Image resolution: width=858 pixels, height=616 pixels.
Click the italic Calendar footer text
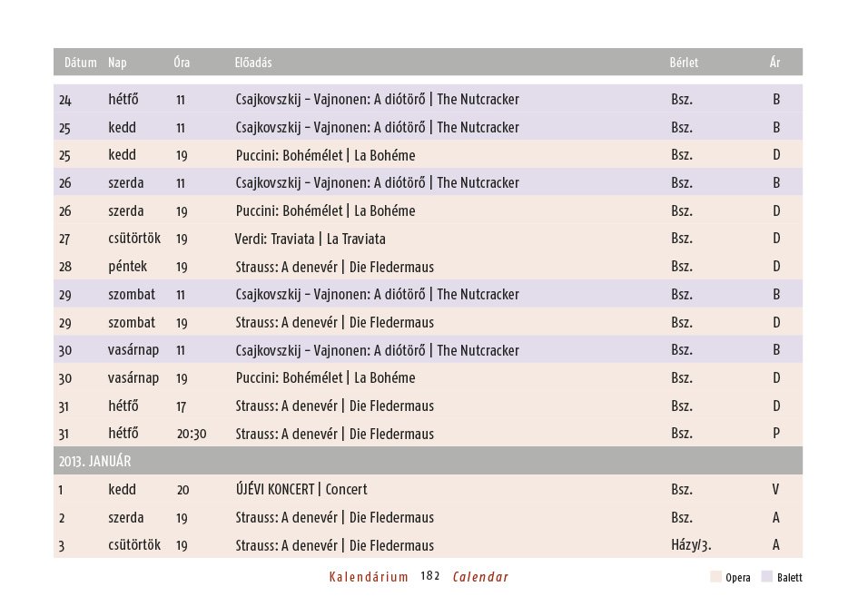[480, 577]
